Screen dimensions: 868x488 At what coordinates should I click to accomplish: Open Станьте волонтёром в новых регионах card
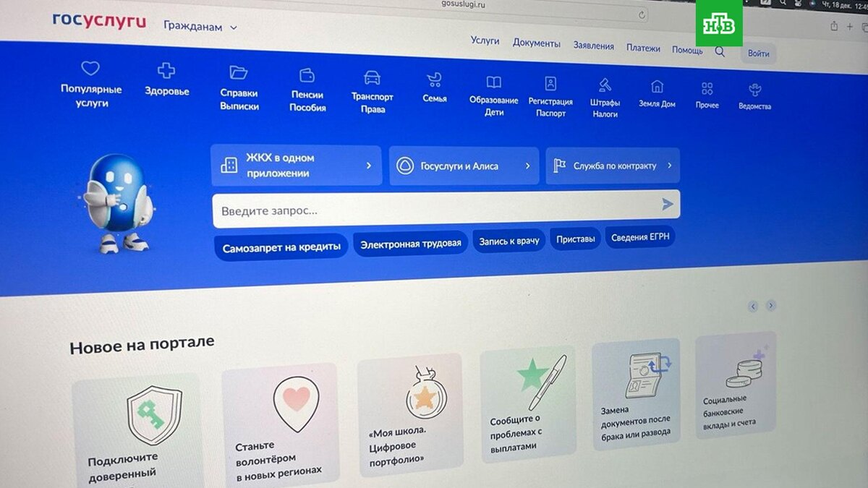[x=281, y=426]
